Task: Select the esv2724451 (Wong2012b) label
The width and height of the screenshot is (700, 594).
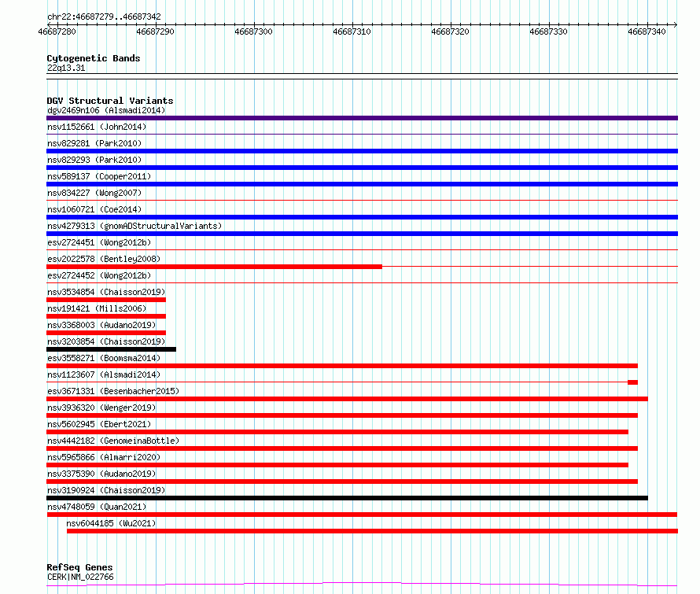Action: (99, 242)
